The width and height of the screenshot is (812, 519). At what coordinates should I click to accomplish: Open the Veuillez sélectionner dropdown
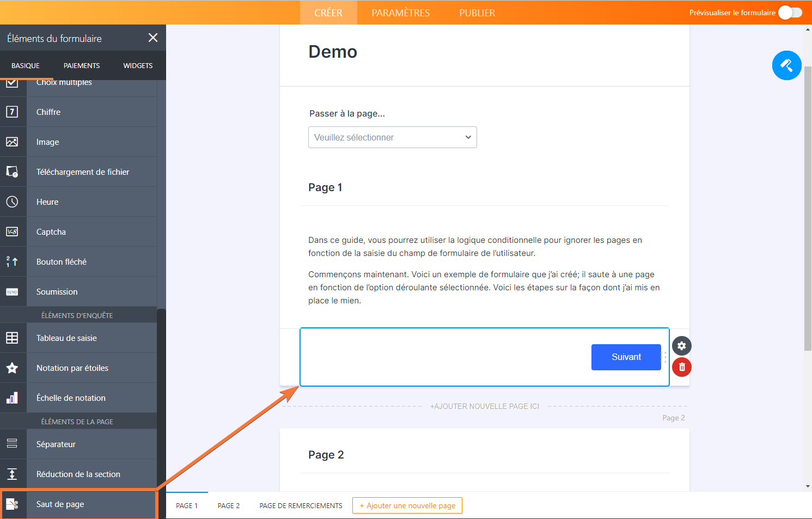392,137
